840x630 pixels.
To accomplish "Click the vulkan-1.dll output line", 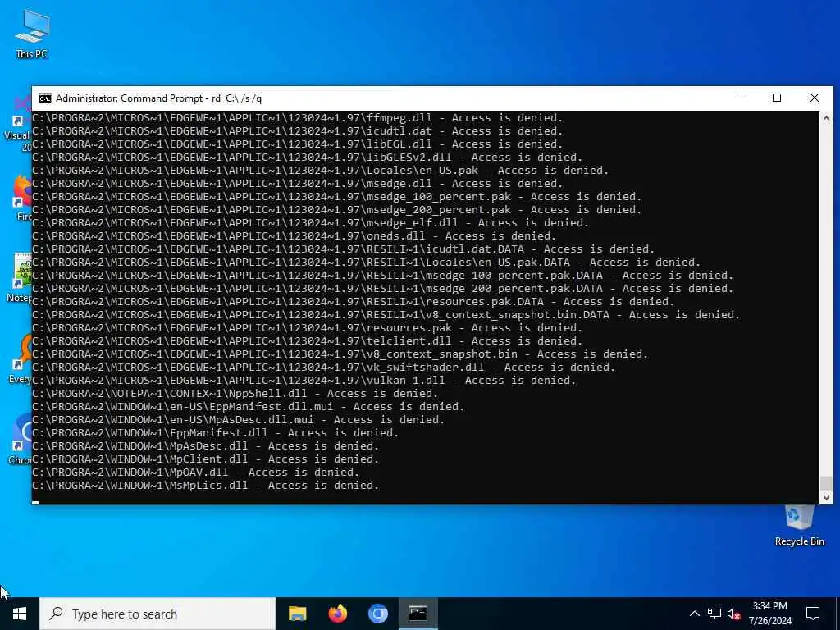I will click(x=304, y=381).
